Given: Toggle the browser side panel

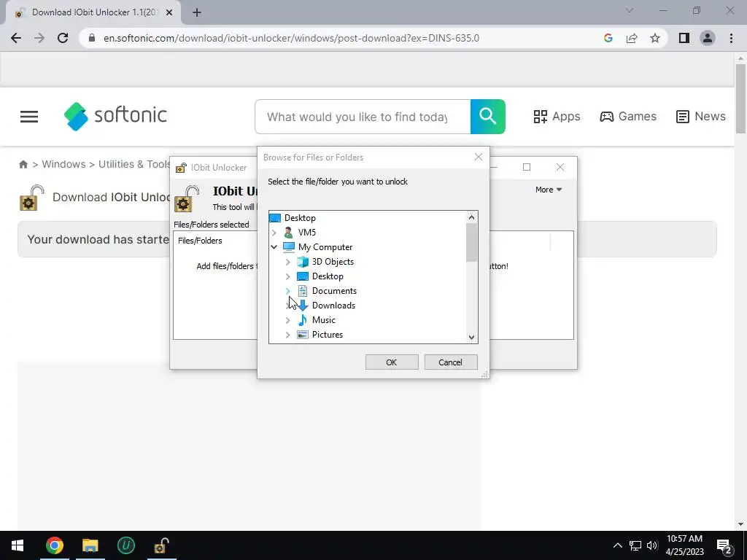Looking at the screenshot, I should [x=684, y=38].
